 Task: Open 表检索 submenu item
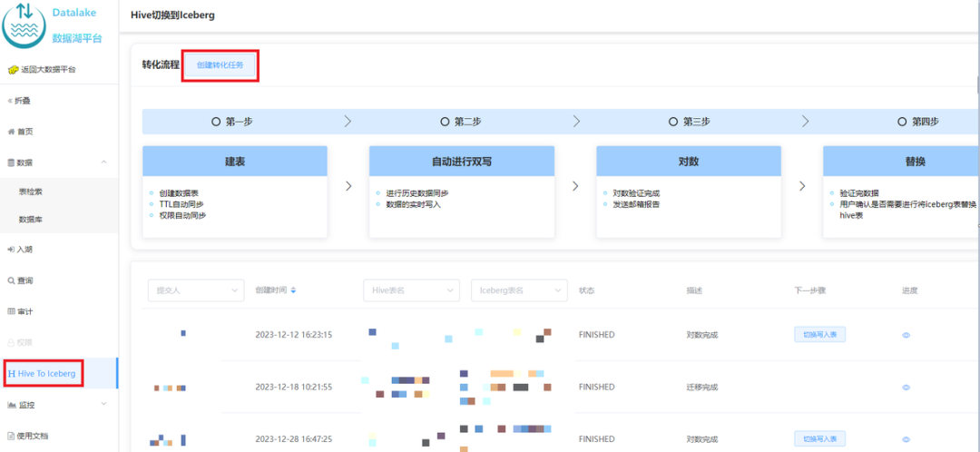(59, 192)
